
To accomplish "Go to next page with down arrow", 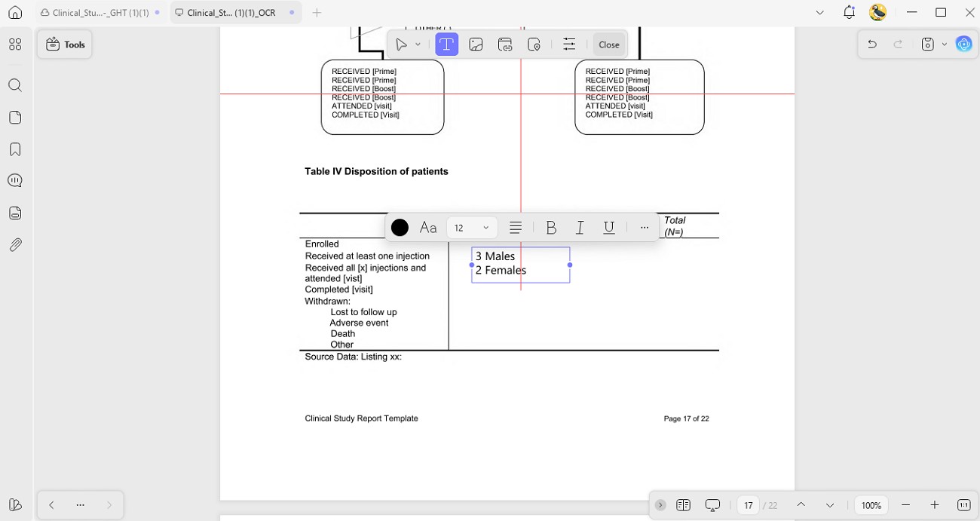I will point(830,505).
